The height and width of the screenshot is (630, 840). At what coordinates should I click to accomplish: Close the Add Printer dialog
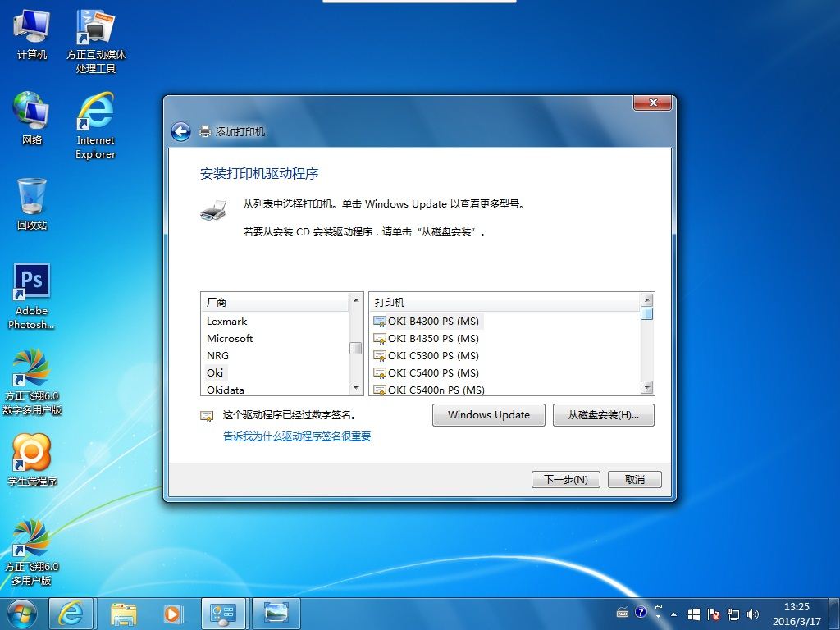coord(652,103)
